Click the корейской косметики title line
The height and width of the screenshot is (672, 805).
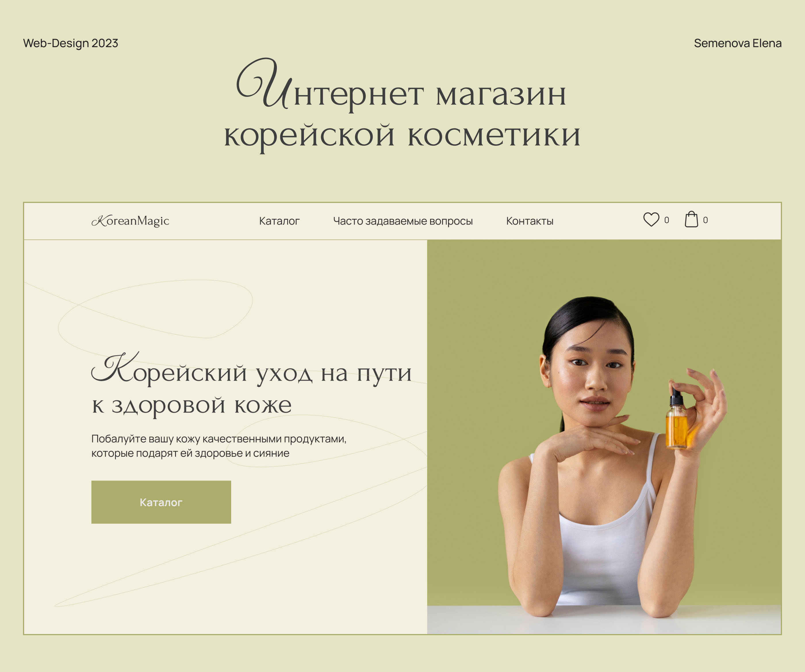pyautogui.click(x=402, y=137)
